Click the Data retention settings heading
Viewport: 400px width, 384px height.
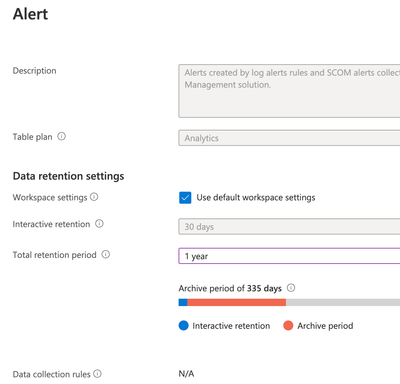pyautogui.click(x=68, y=176)
